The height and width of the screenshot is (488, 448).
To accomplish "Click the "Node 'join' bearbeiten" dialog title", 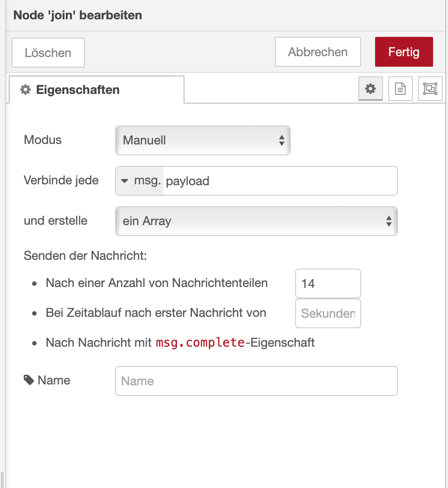I will point(78,15).
